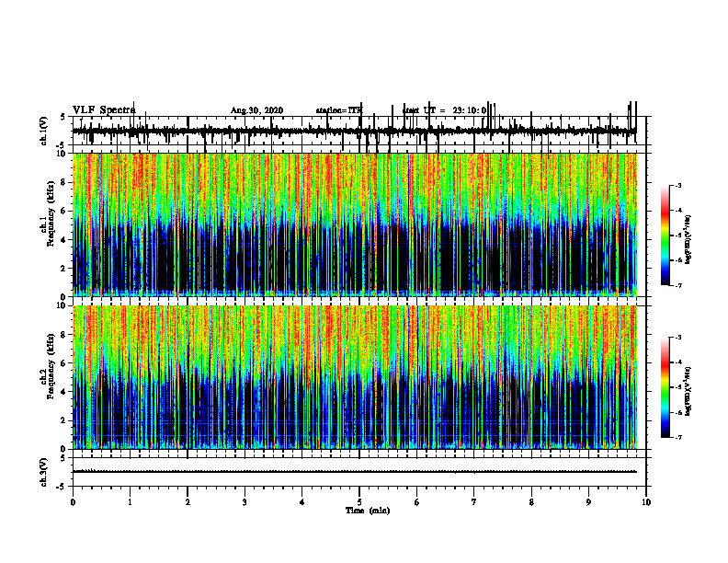Click the "-7" label on ch.2 color bar
The width and height of the screenshot is (728, 563).
[678, 438]
